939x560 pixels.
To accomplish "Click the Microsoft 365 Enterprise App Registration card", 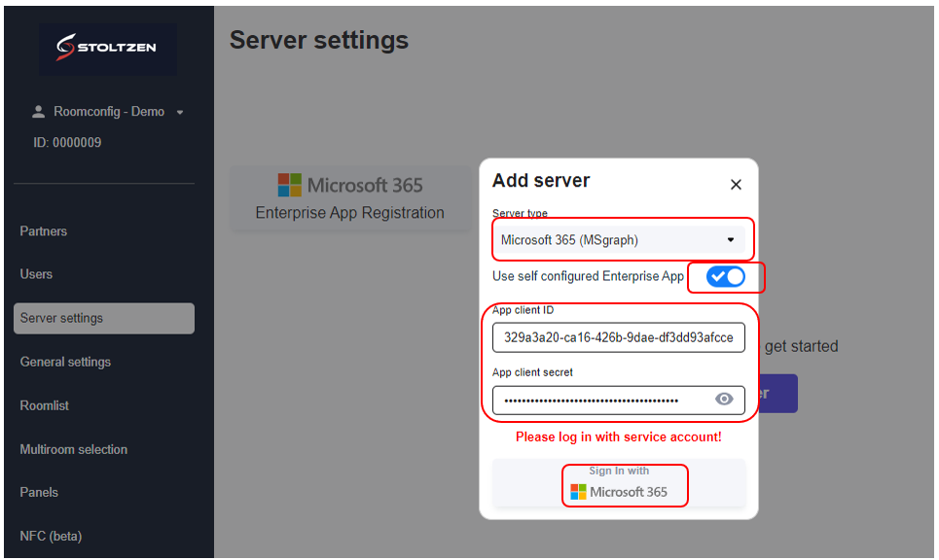I will coord(350,198).
